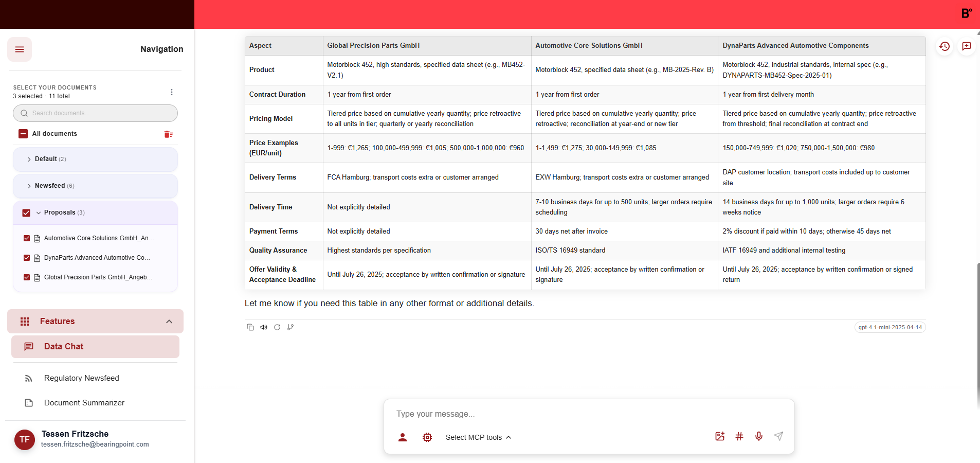Open the Regulatory Newsfeed feature
Image resolution: width=980 pixels, height=463 pixels.
(81, 378)
